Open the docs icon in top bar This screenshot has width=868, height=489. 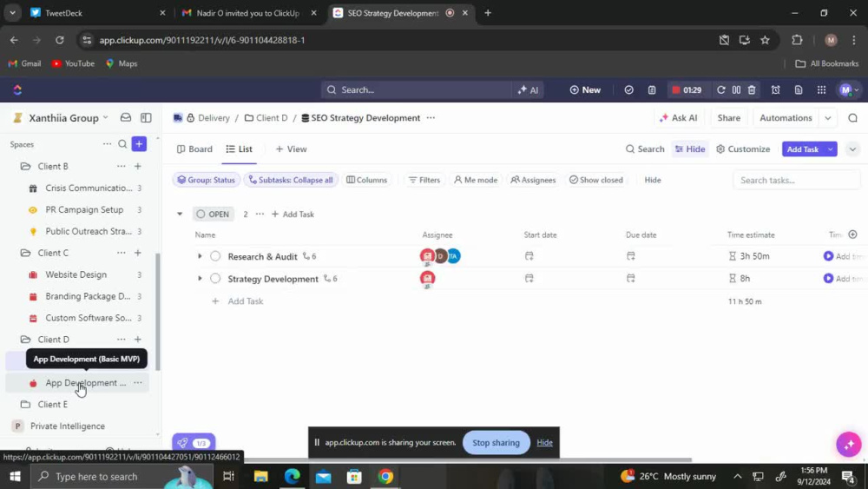pyautogui.click(x=799, y=89)
